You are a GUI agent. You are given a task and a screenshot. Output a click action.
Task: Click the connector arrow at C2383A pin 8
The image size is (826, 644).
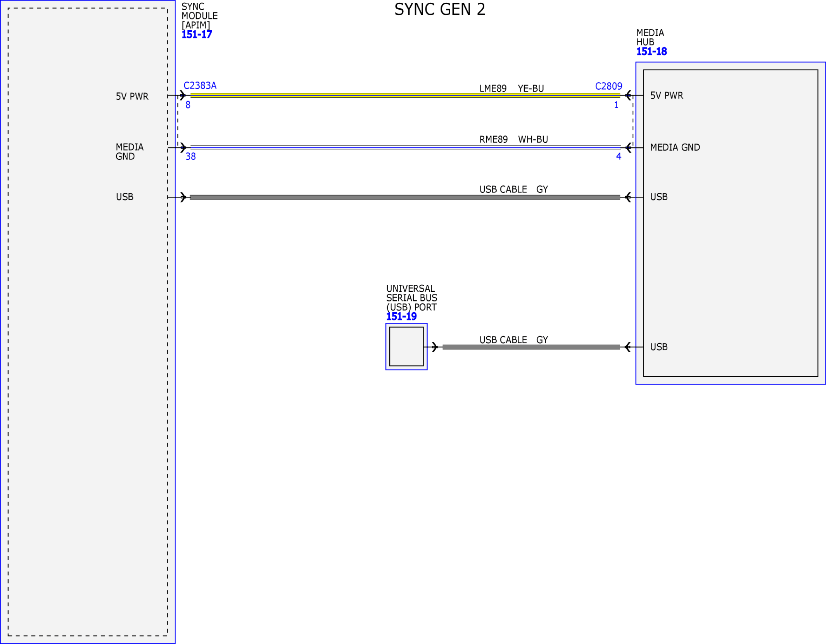pyautogui.click(x=183, y=95)
